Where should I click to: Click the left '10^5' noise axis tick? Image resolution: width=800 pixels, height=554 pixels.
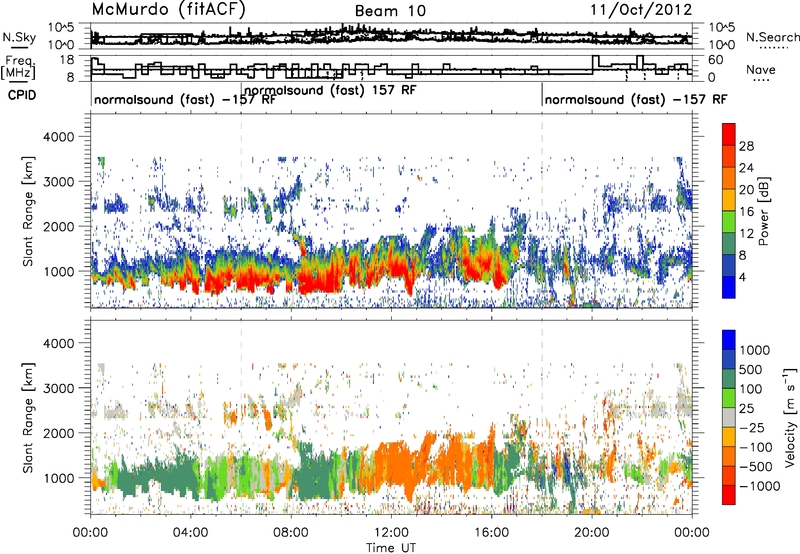(x=62, y=28)
